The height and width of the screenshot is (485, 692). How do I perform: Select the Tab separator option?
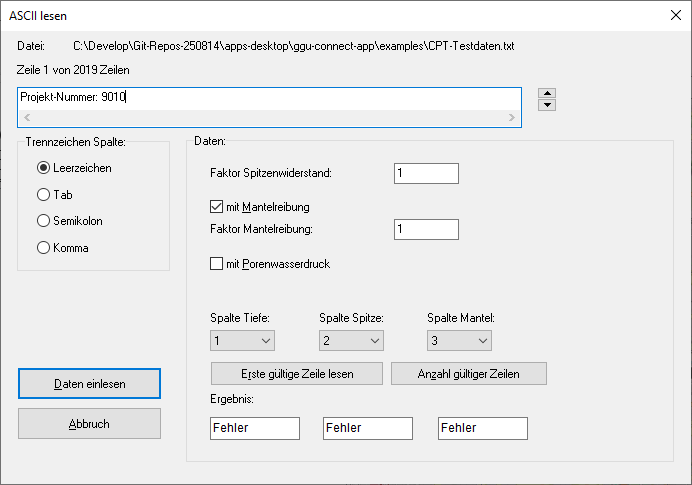(x=44, y=195)
